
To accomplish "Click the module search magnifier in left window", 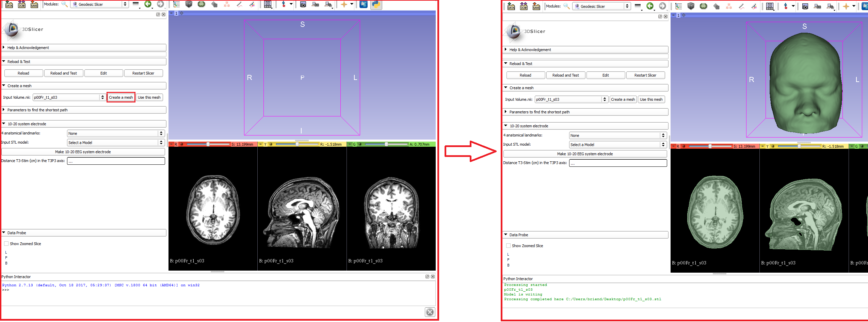I will coord(64,4).
